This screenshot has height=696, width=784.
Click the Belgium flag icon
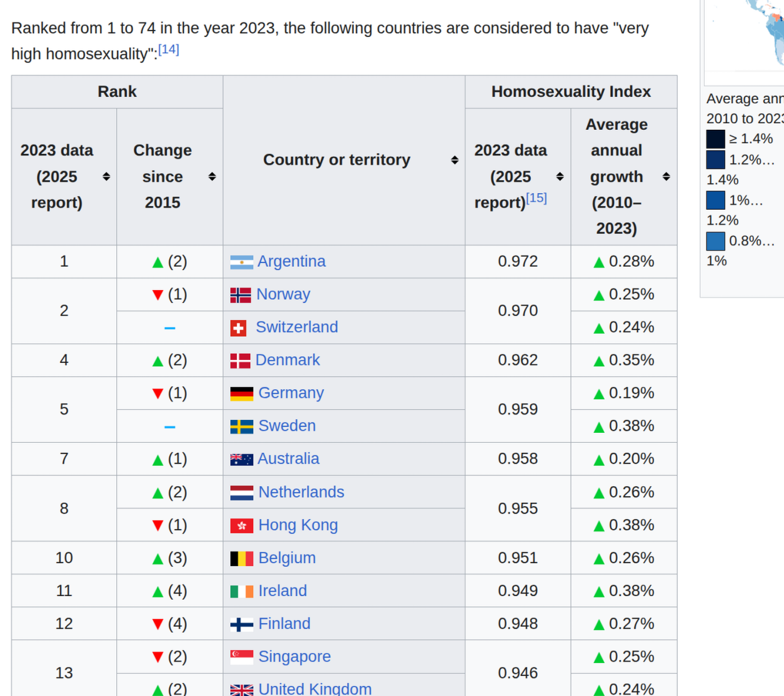click(x=241, y=559)
